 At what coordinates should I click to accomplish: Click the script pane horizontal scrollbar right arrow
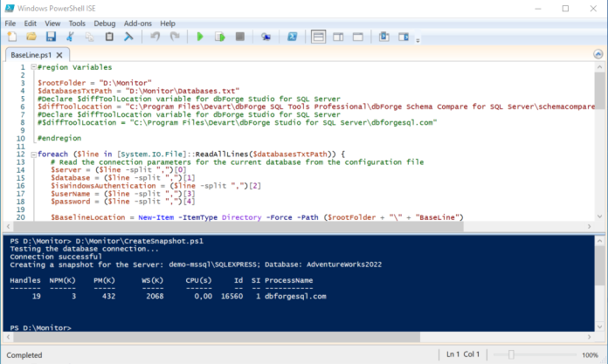pos(589,226)
